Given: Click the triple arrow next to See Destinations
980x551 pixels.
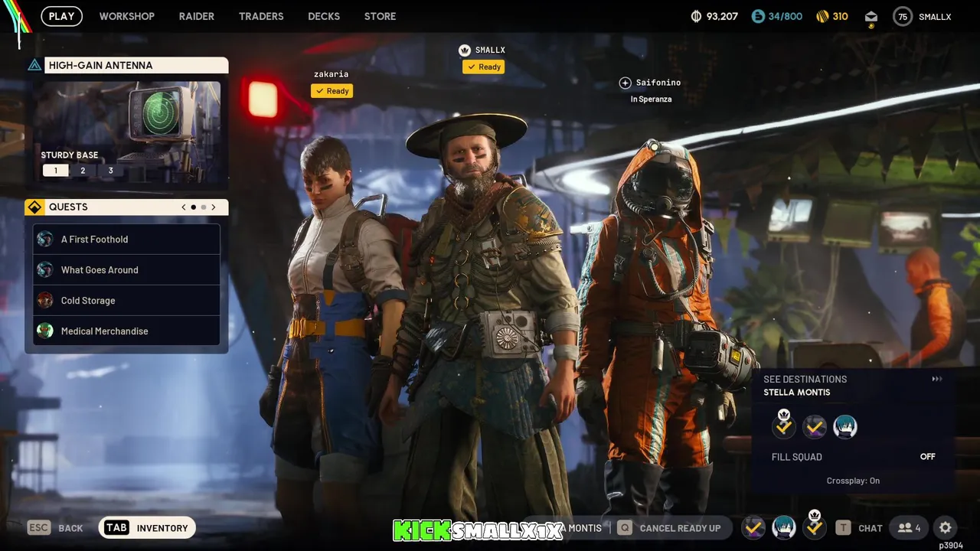Looking at the screenshot, I should pos(936,379).
